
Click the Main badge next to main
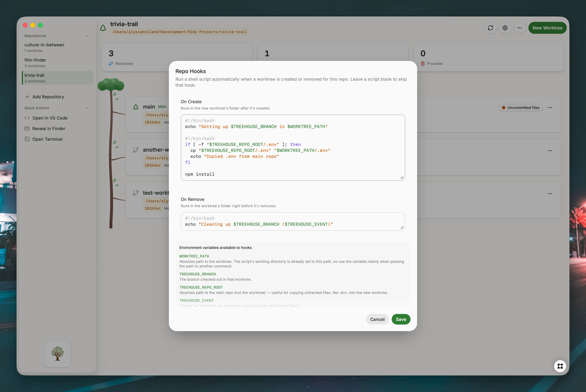click(162, 107)
